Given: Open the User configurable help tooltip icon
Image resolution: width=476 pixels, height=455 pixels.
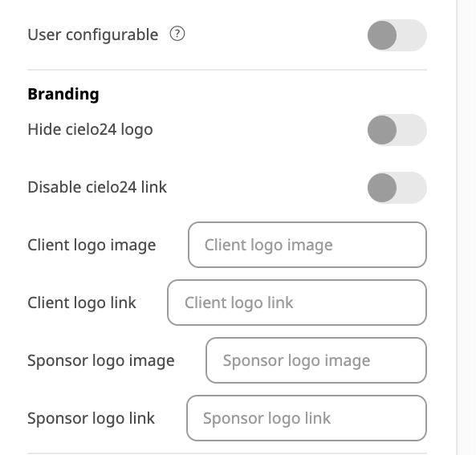Looking at the screenshot, I should click(x=177, y=34).
